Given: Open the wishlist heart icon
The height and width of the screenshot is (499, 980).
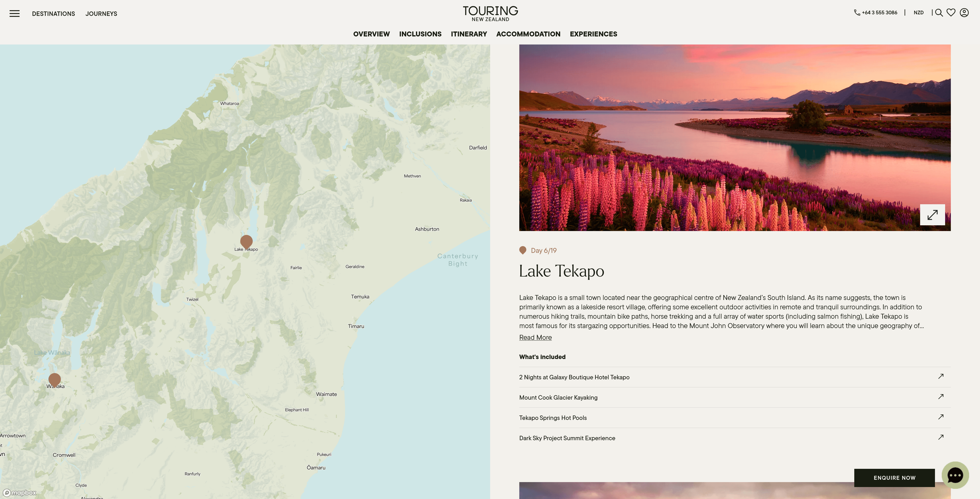Looking at the screenshot, I should tap(951, 12).
